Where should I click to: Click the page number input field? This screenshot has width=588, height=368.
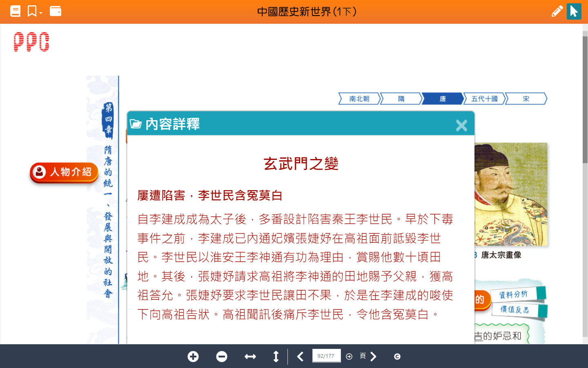tap(326, 356)
